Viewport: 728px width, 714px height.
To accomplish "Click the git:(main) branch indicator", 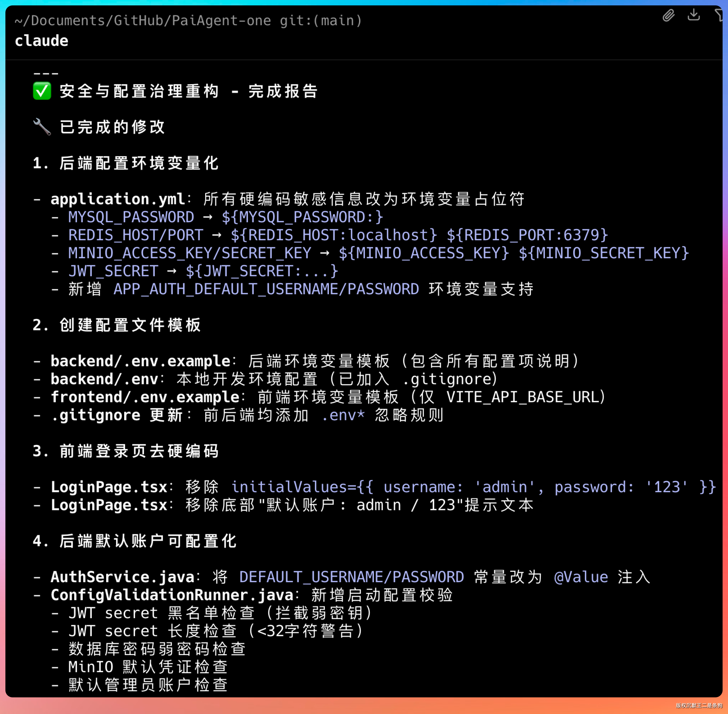I will pos(321,21).
